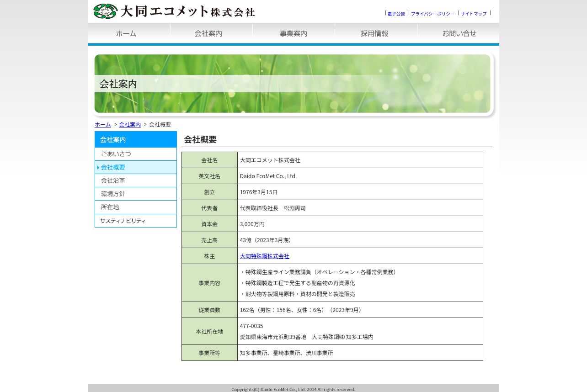Follow the 大同特殊鋼株式会社 shareholder link
587x392 pixels.
click(264, 256)
